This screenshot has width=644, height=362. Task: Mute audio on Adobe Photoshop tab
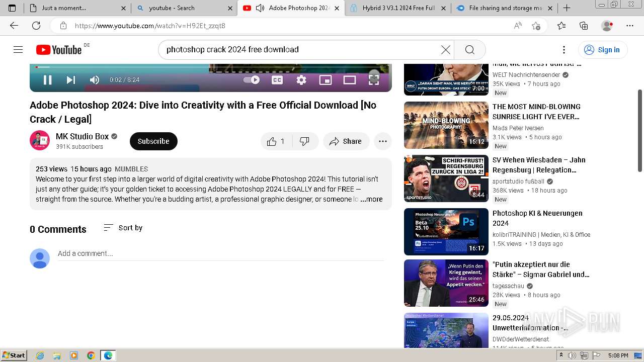(260, 8)
